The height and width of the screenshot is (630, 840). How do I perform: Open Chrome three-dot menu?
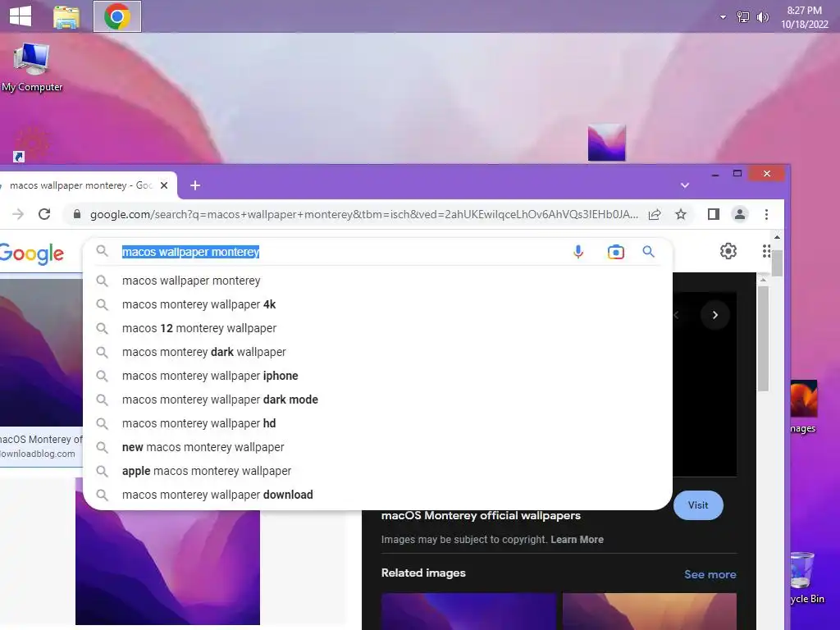[767, 214]
